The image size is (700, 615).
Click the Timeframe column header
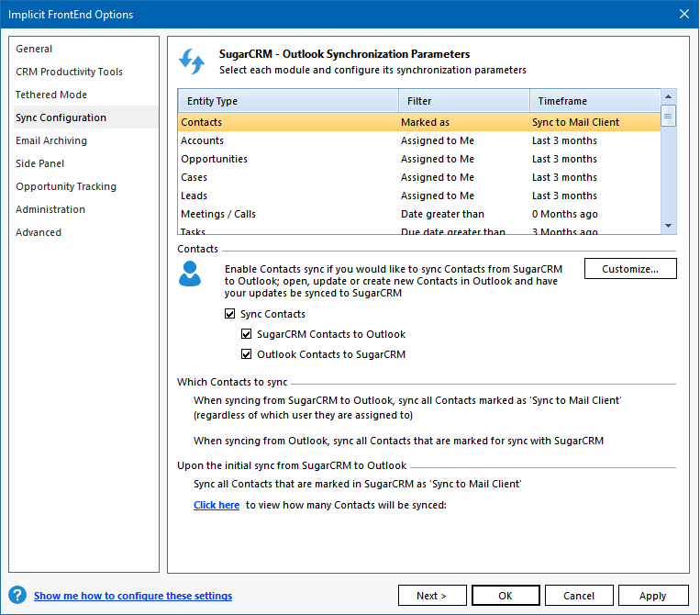point(594,101)
